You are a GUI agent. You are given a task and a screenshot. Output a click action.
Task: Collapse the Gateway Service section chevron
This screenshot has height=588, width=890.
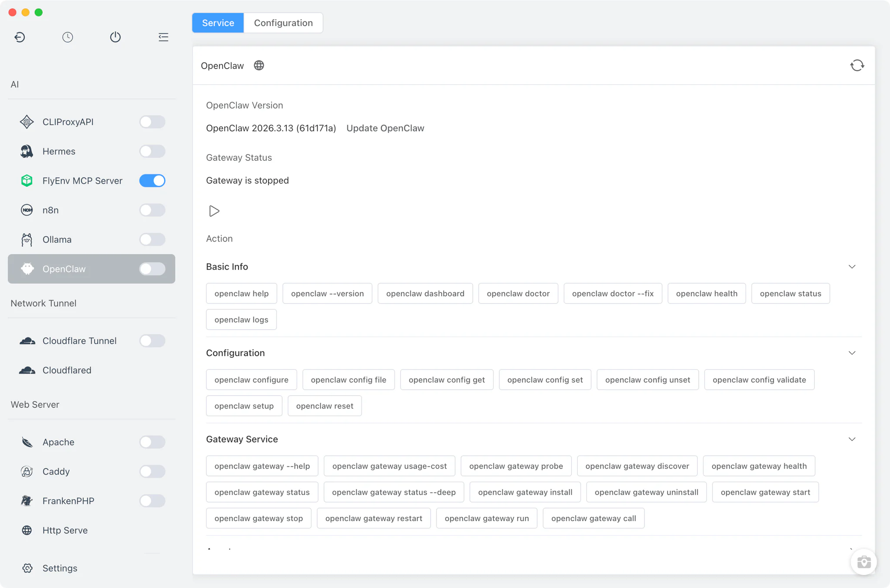852,439
